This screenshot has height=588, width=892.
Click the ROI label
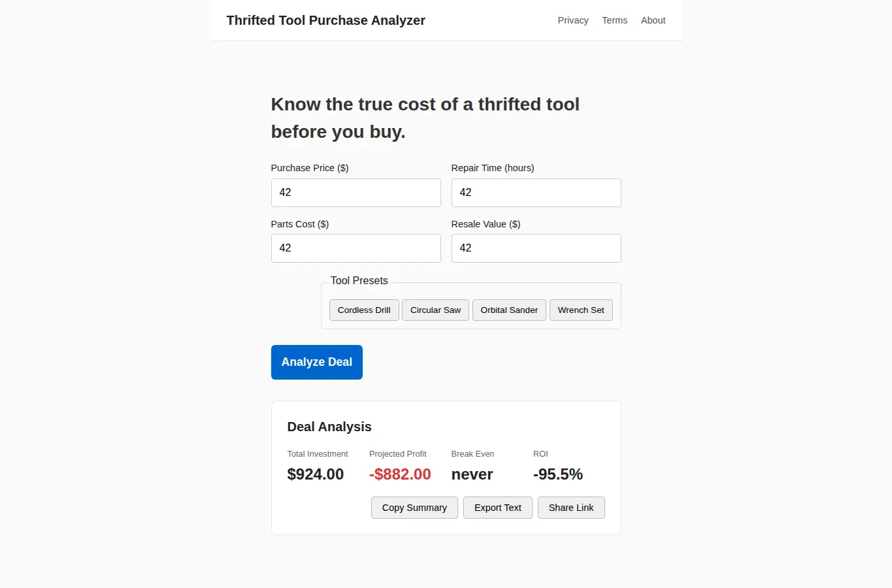pyautogui.click(x=540, y=454)
